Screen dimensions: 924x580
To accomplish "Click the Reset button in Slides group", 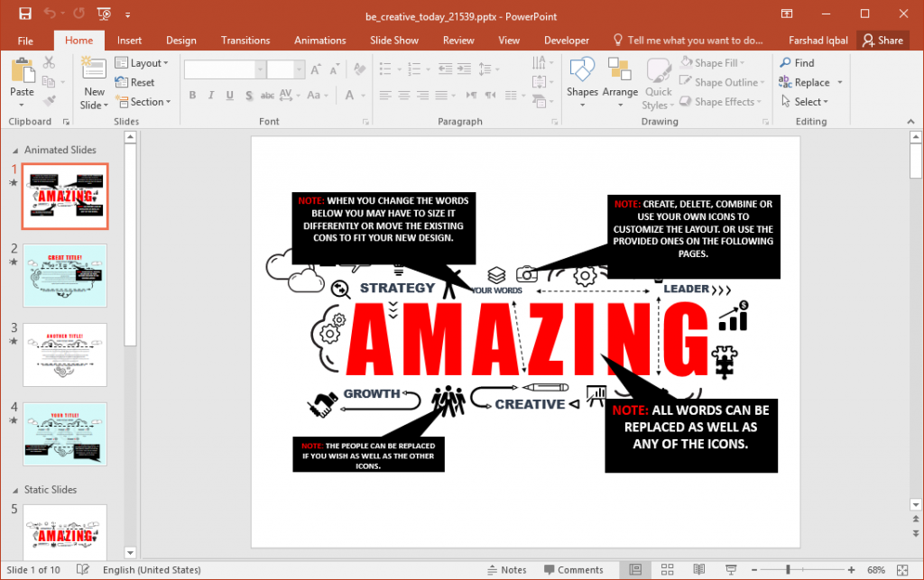I will [136, 82].
